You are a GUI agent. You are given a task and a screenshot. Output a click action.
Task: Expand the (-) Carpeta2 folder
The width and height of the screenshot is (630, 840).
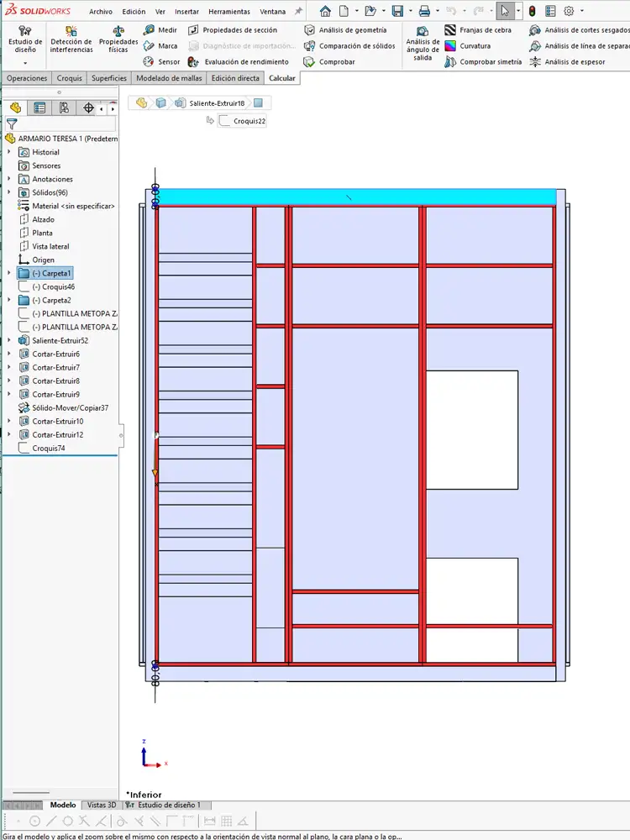pos(8,300)
